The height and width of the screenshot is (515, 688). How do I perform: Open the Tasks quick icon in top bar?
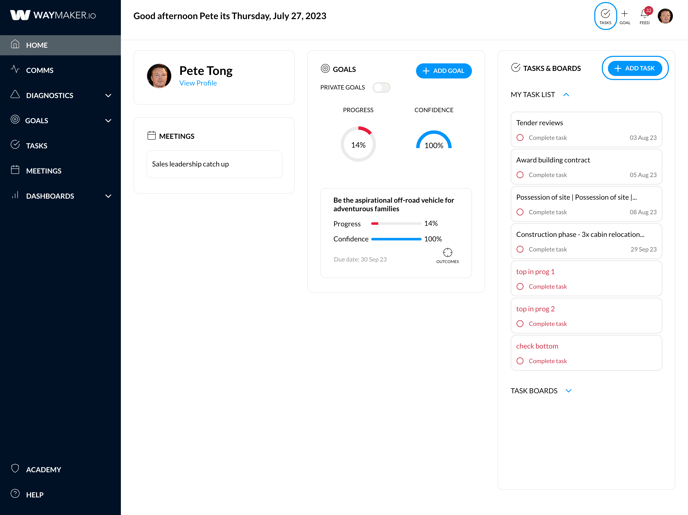click(x=605, y=16)
